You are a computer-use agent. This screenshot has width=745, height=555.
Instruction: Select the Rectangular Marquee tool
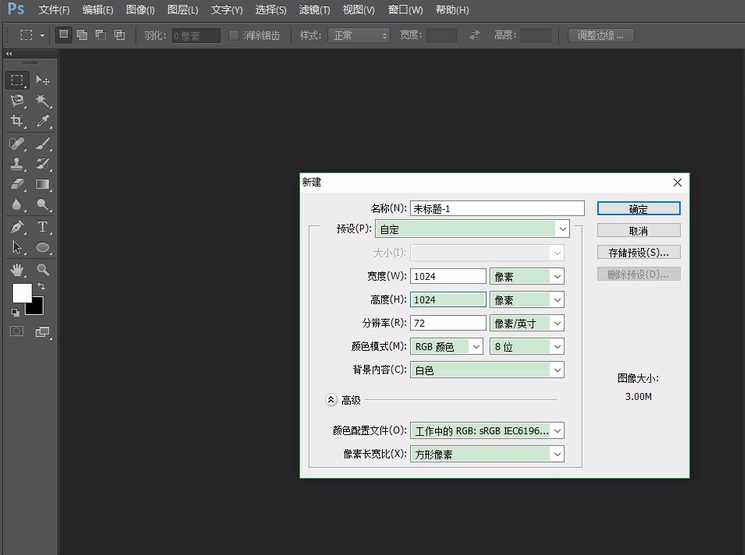[x=16, y=80]
